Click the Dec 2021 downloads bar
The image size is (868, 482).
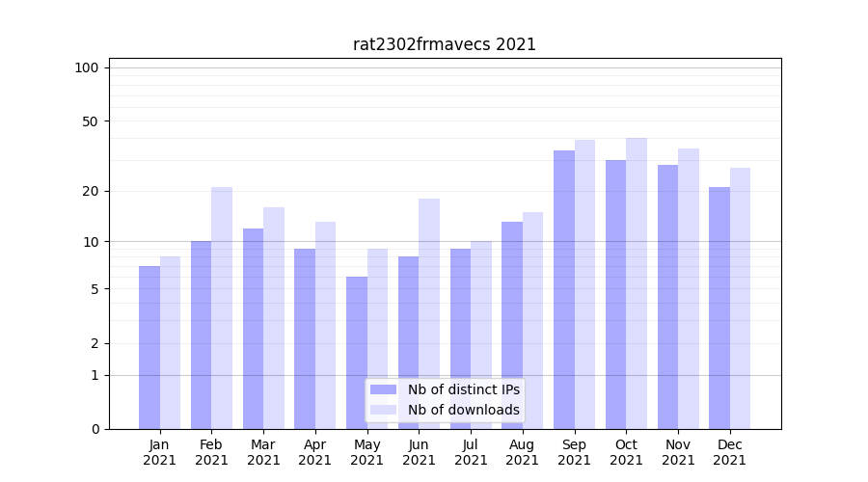tap(740, 299)
